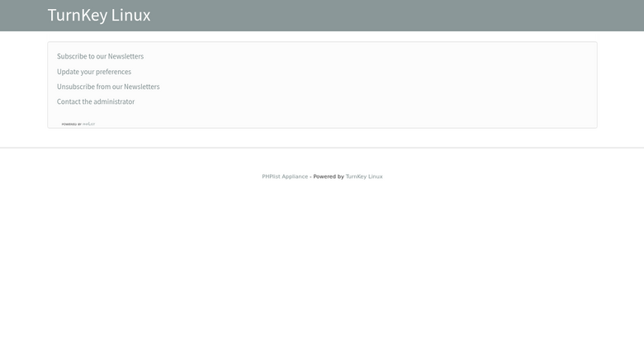
Task: Visit the PHPlist Appliance footer link
Action: point(285,176)
